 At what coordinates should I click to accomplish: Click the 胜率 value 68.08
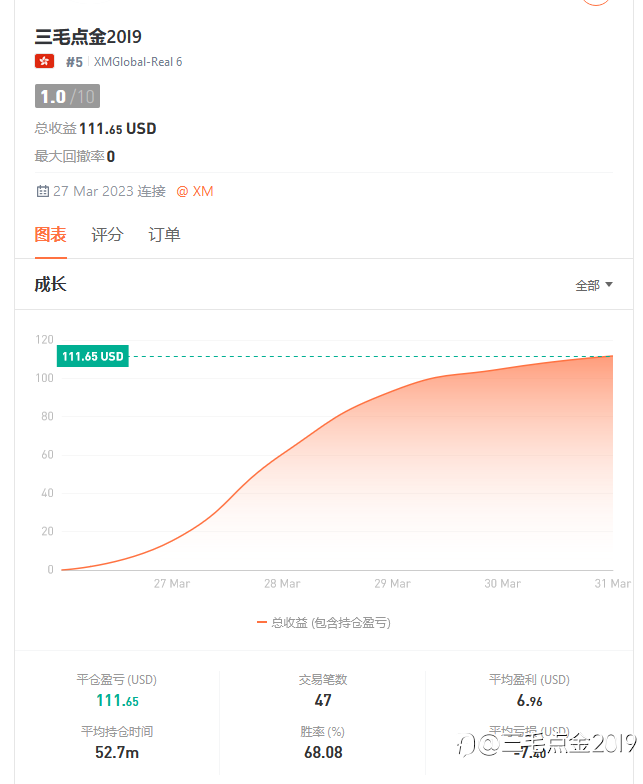point(322,752)
